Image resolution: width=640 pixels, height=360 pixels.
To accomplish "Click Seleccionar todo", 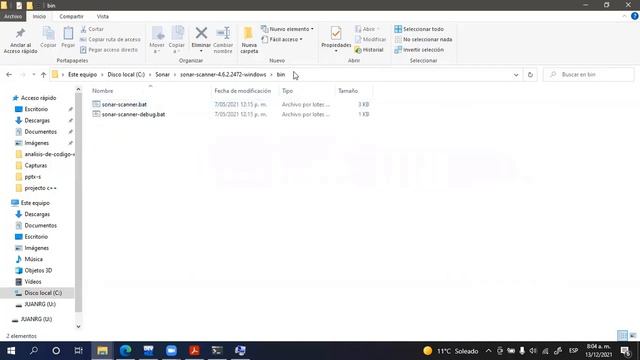I will [419, 29].
